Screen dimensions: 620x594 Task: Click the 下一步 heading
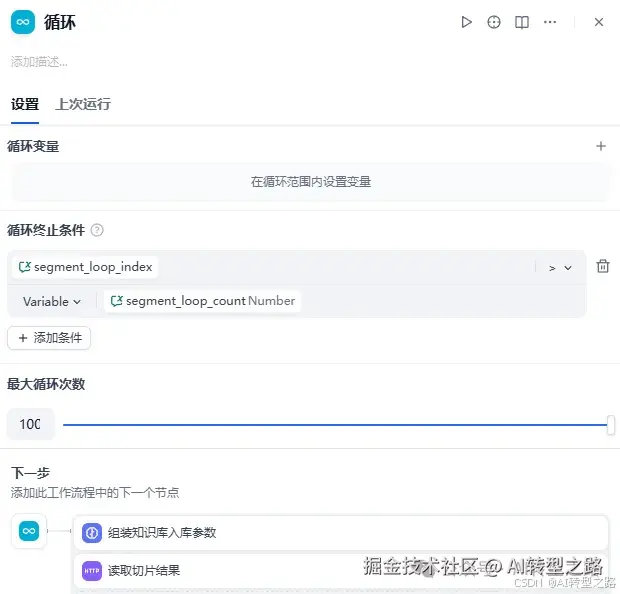pyautogui.click(x=30, y=473)
